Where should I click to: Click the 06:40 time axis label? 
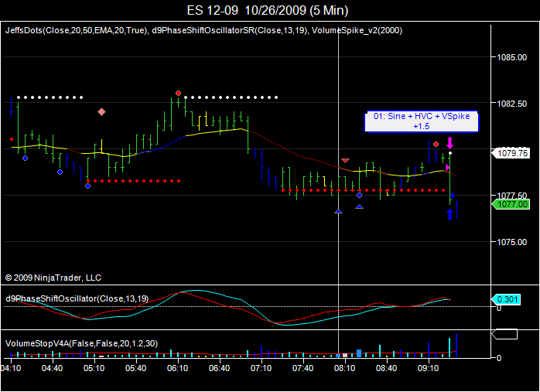220,368
